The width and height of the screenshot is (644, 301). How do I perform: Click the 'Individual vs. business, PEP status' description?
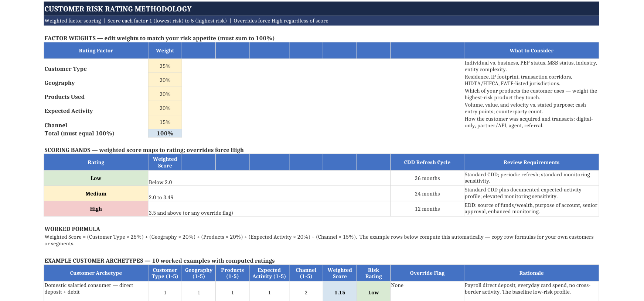coord(531,66)
